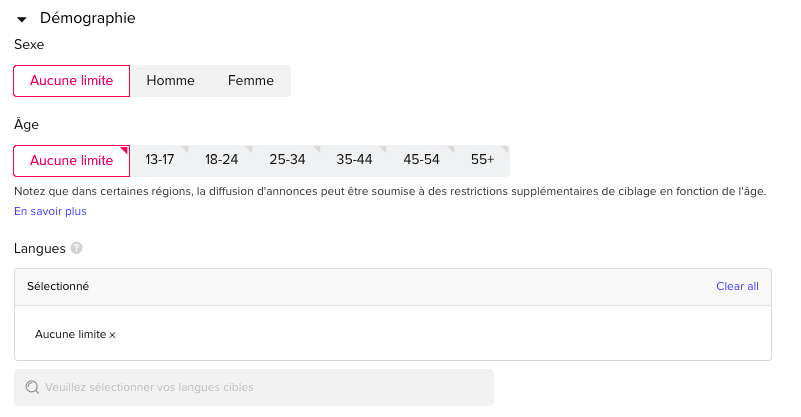
Task: Click the Démographie section title
Action: point(87,18)
